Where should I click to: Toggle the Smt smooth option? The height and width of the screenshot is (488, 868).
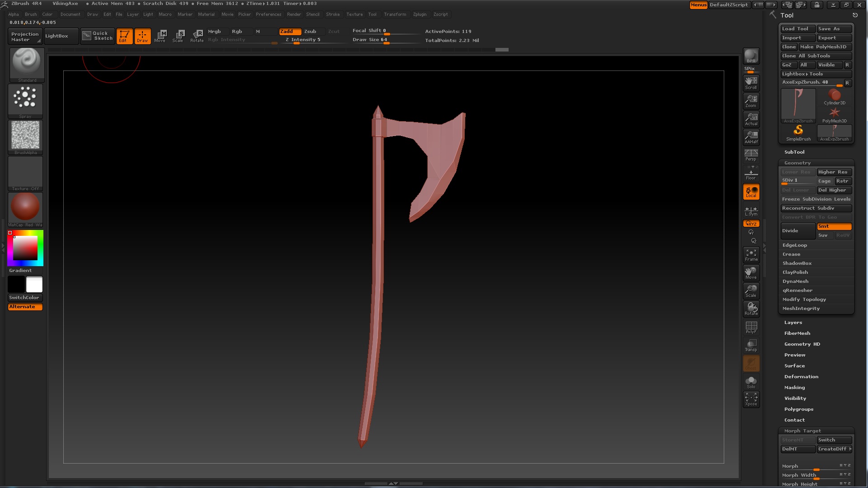(834, 226)
